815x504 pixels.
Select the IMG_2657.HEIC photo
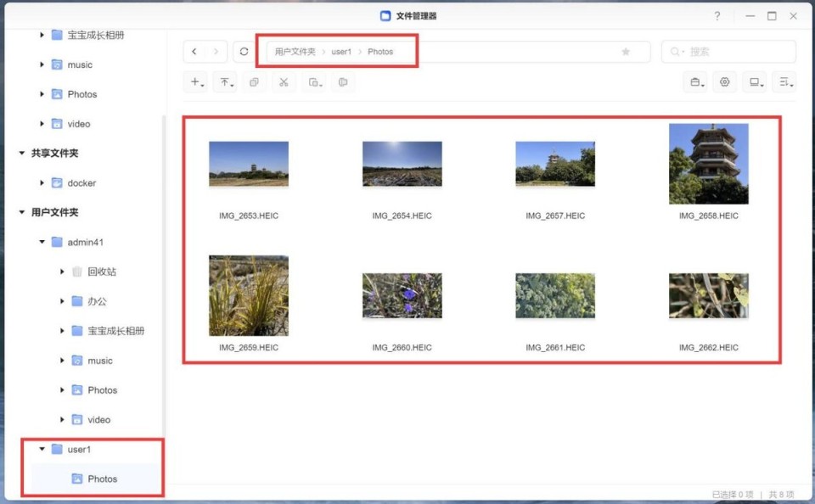click(x=555, y=164)
